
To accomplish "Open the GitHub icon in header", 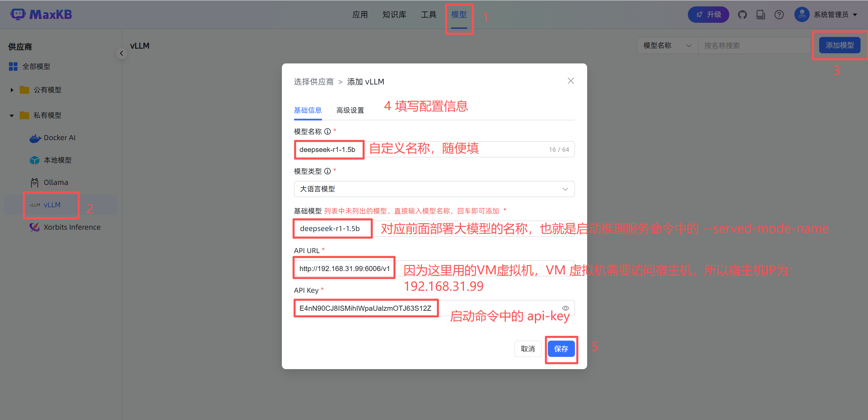I will point(742,15).
